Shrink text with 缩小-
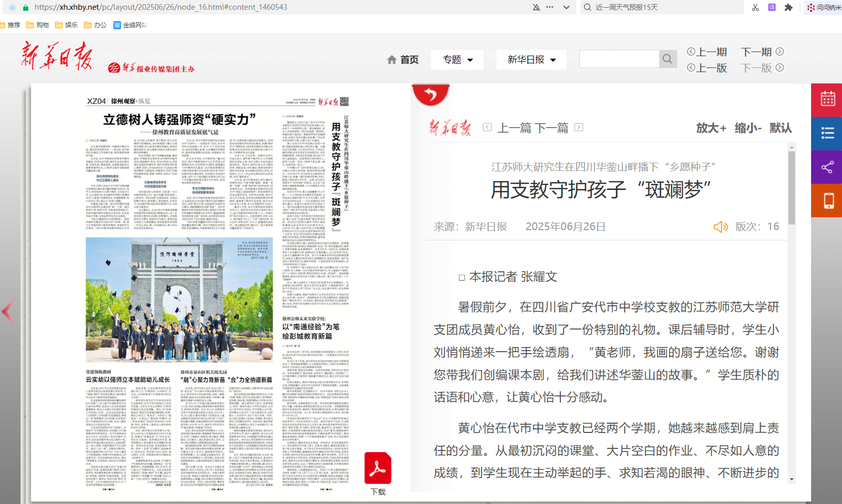Viewport: 842px width, 504px height. click(x=748, y=128)
